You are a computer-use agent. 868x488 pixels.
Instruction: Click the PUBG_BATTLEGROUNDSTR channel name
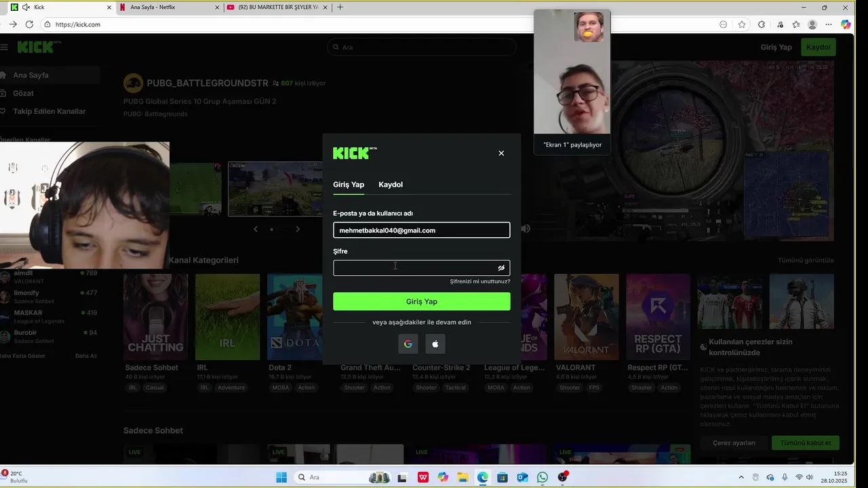coord(208,83)
